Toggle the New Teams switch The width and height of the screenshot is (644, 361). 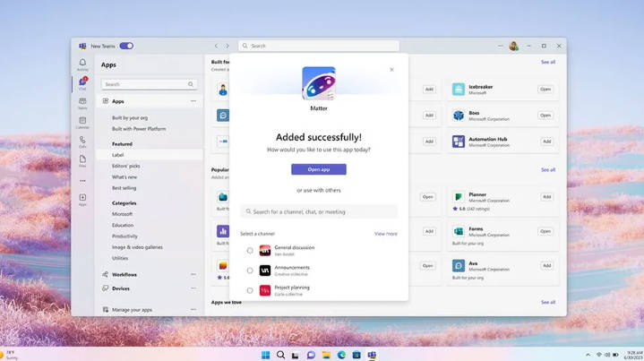126,46
